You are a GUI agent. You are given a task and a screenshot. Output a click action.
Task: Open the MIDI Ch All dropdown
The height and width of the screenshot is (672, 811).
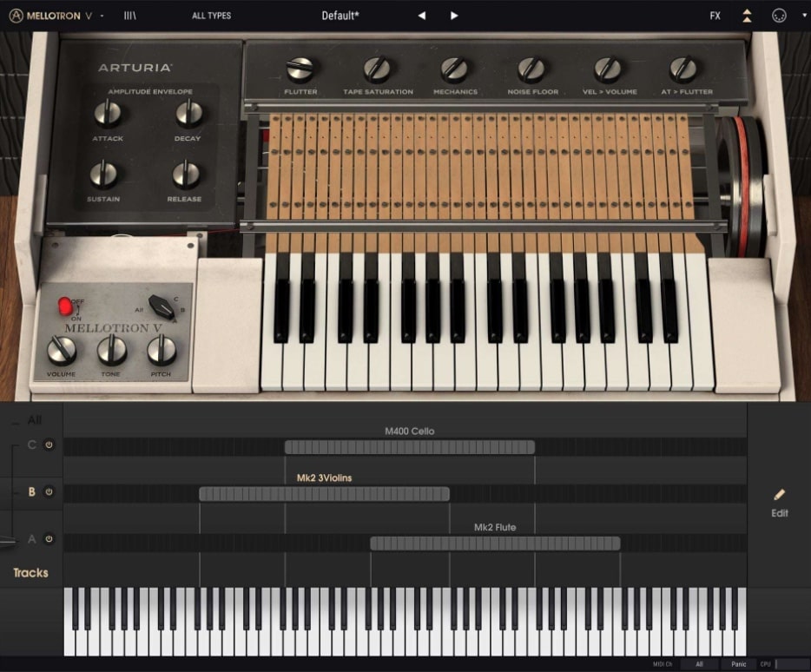700,662
